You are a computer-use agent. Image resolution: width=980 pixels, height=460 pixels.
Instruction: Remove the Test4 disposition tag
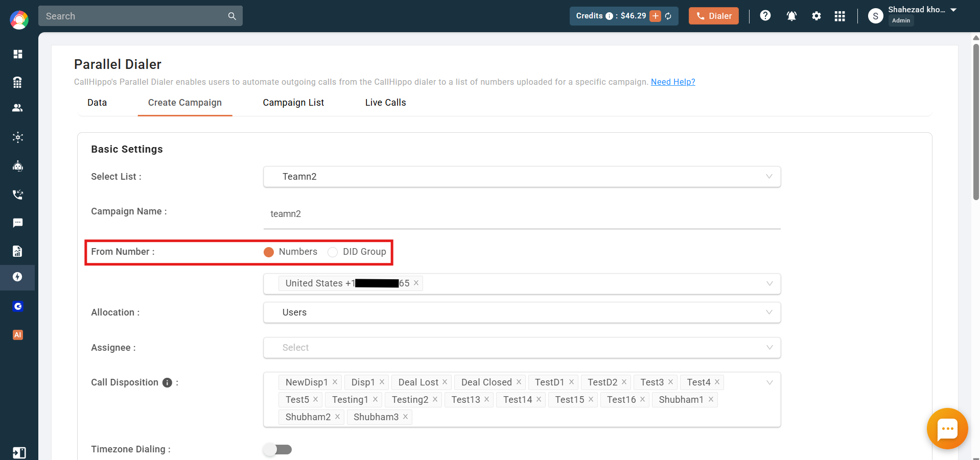tap(717, 382)
